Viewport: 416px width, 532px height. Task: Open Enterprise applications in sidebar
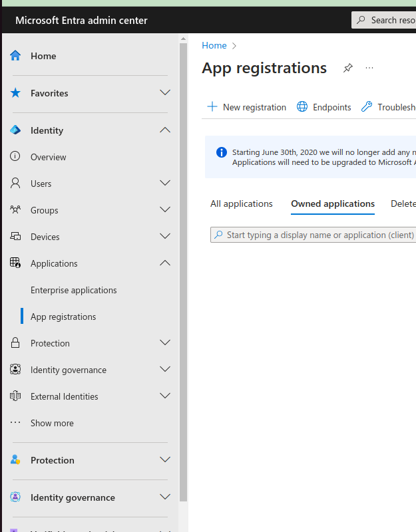pos(74,290)
